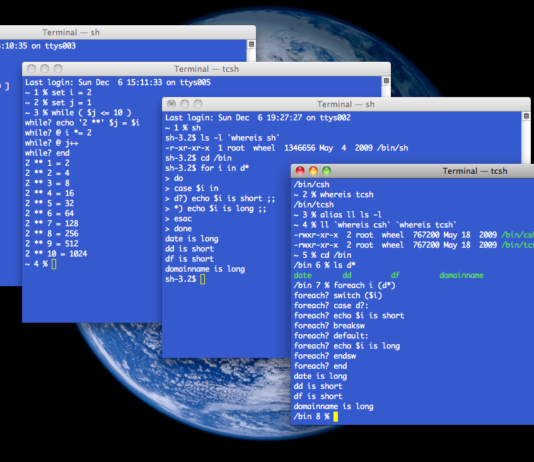534x462 pixels.
Task: Click the cursor at the 'sh-3.2$' prompt in the middle window
Action: coord(203,279)
